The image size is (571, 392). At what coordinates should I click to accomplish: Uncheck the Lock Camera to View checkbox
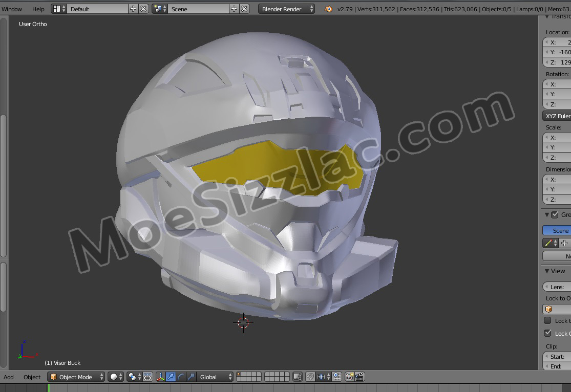click(547, 333)
